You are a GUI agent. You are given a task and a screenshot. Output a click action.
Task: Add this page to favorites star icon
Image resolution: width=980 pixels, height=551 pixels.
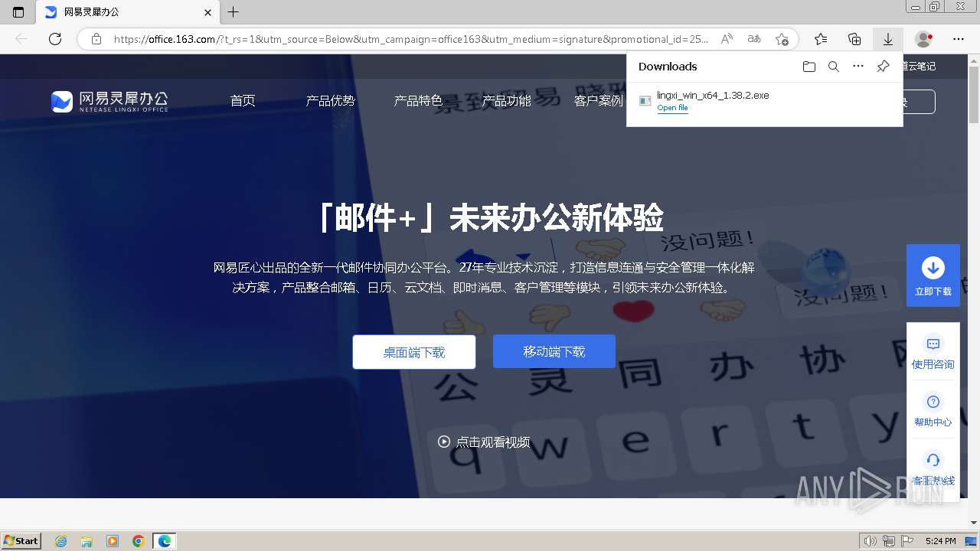(782, 39)
